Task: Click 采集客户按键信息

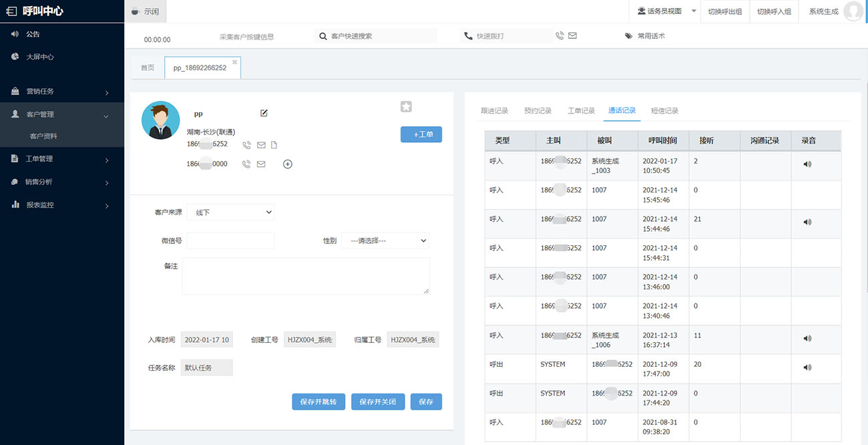Action: (246, 37)
